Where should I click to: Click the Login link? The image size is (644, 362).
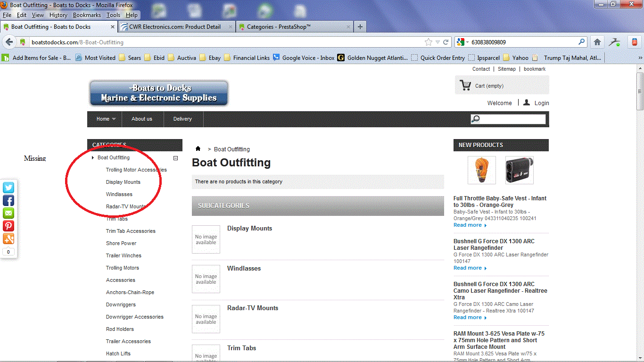tap(542, 103)
